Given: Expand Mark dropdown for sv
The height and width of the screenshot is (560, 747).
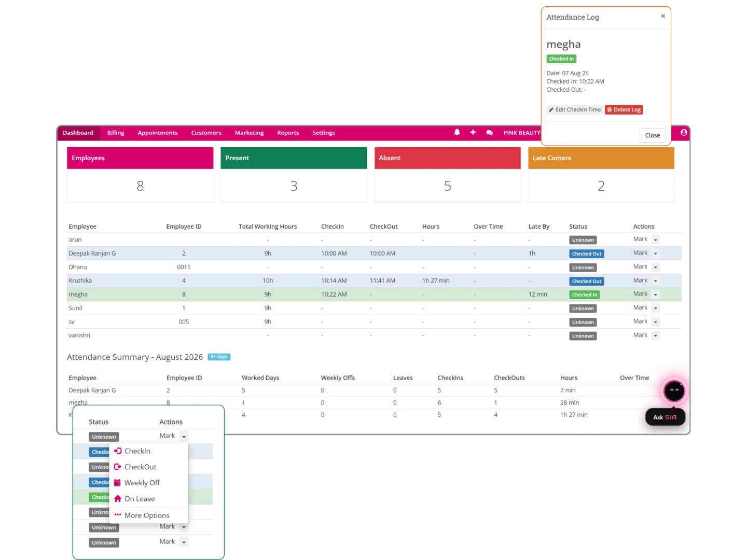Looking at the screenshot, I should click(x=656, y=321).
